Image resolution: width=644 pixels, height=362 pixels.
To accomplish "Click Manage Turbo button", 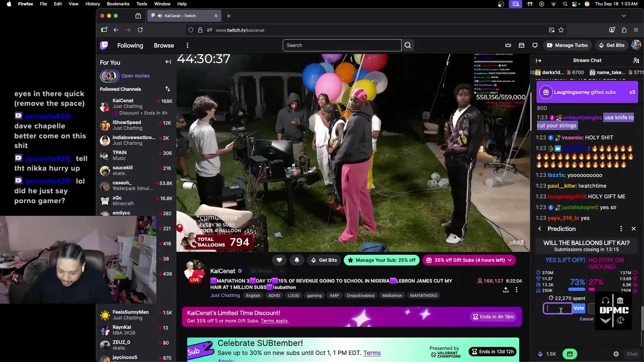I will click(x=567, y=45).
